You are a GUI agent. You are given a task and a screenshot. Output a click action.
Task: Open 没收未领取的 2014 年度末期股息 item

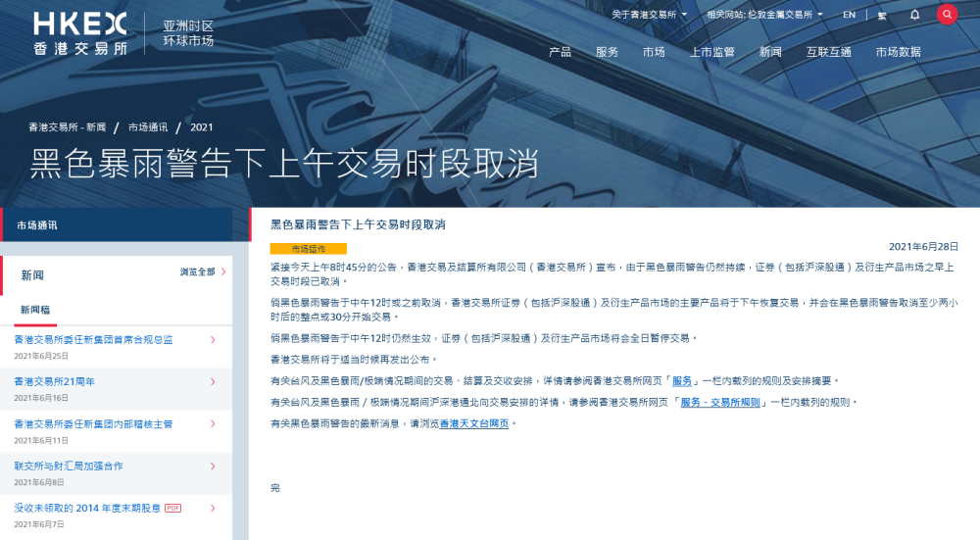(x=87, y=508)
